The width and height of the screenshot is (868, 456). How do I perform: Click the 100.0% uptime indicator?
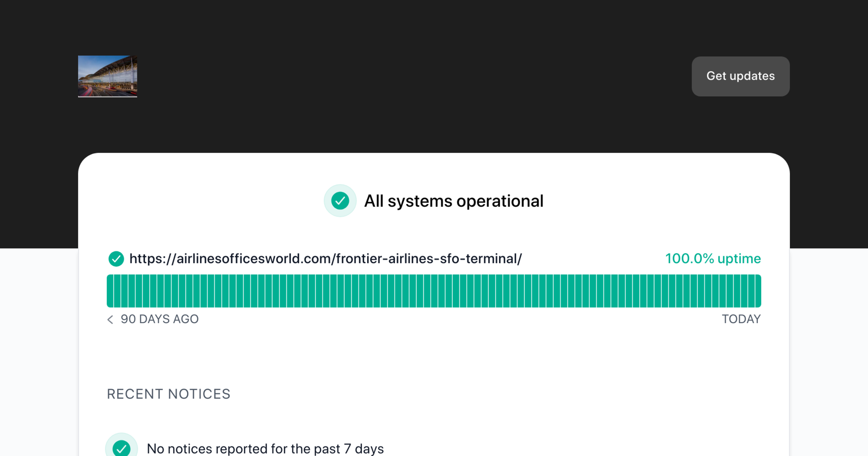coord(713,258)
